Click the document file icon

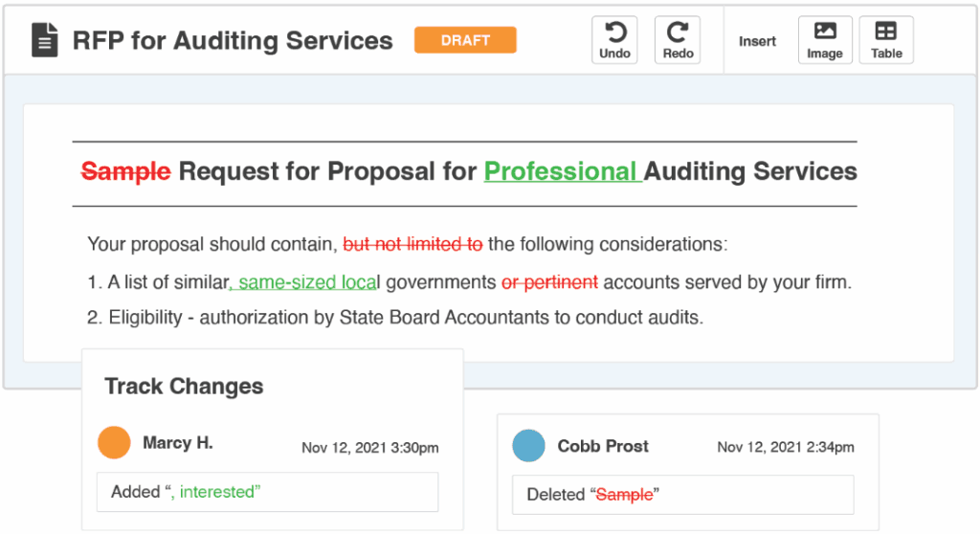(x=45, y=40)
